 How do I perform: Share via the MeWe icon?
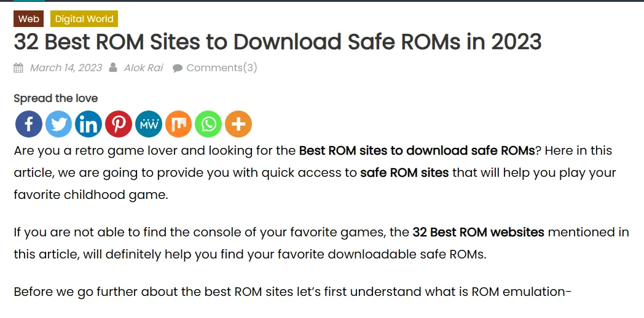pyautogui.click(x=148, y=124)
